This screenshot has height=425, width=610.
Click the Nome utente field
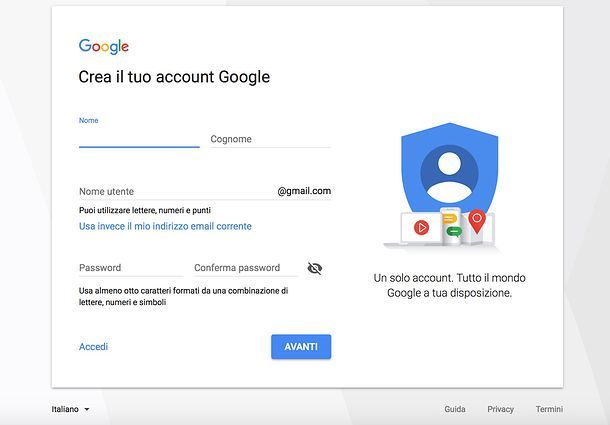[x=177, y=191]
